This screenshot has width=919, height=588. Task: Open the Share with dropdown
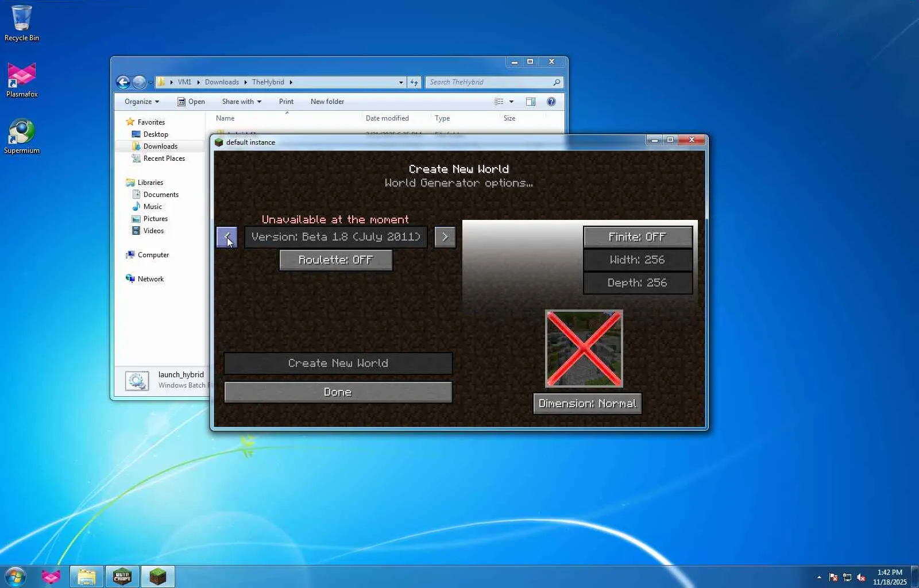(x=242, y=102)
